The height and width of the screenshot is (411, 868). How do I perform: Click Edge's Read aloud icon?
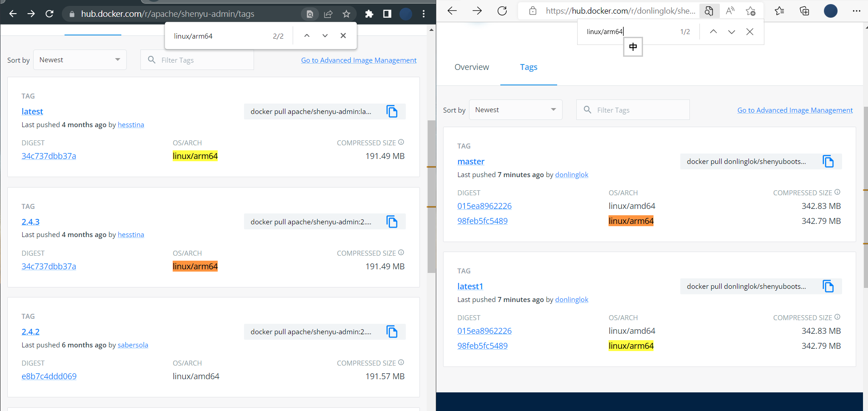(730, 10)
